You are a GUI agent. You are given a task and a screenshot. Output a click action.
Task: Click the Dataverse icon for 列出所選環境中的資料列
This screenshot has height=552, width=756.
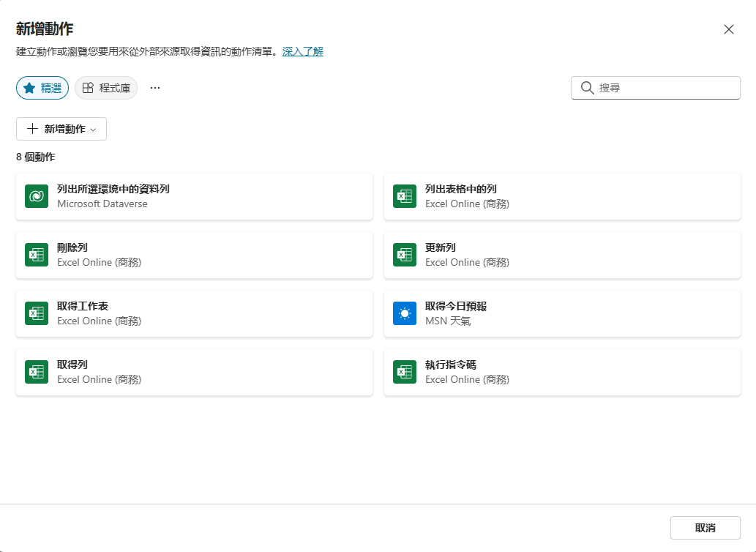(x=37, y=196)
